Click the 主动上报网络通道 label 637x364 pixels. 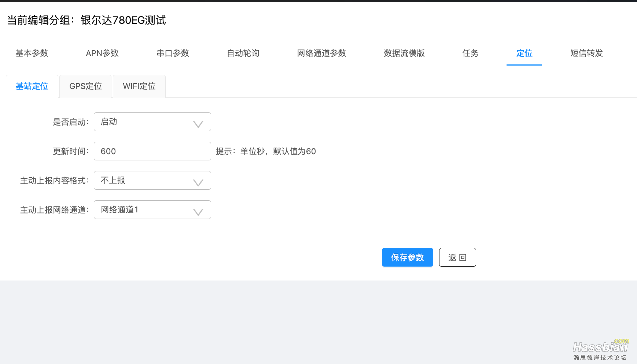pos(55,210)
